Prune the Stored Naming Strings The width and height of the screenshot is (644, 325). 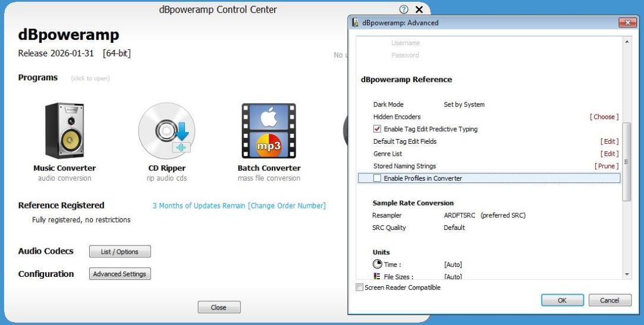coord(606,166)
